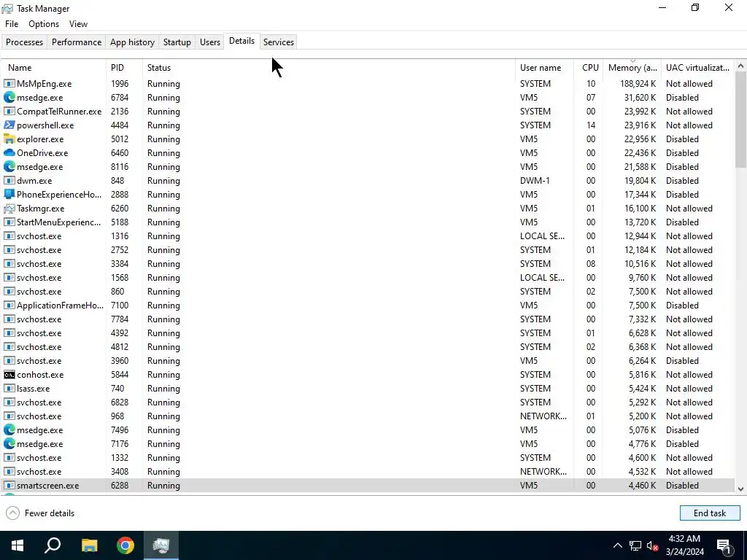Viewport: 747px width, 560px height.
Task: Sort by the Memory column header
Action: (x=632, y=68)
